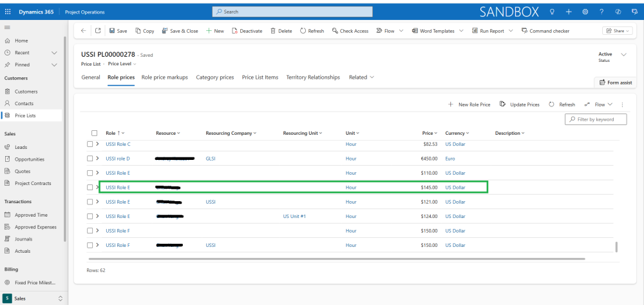
Task: Click the Help question mark icon
Action: coord(601,12)
